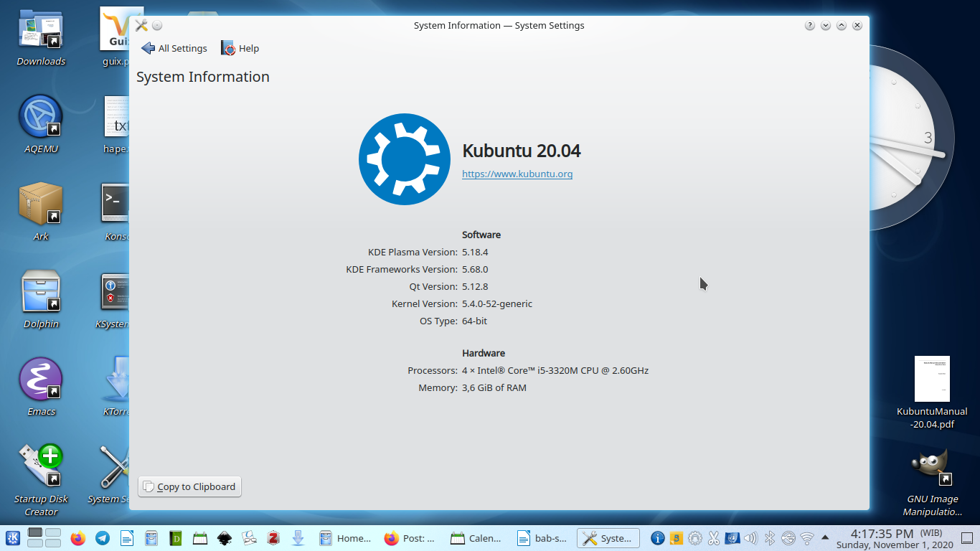Image resolution: width=980 pixels, height=551 pixels.
Task: Launch Dolphin from the desktop shortcut
Action: (41, 300)
